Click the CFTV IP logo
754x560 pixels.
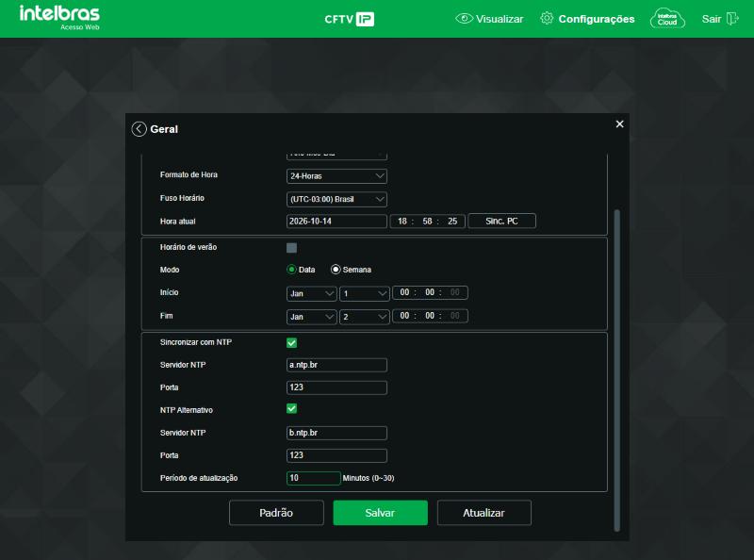click(x=349, y=19)
